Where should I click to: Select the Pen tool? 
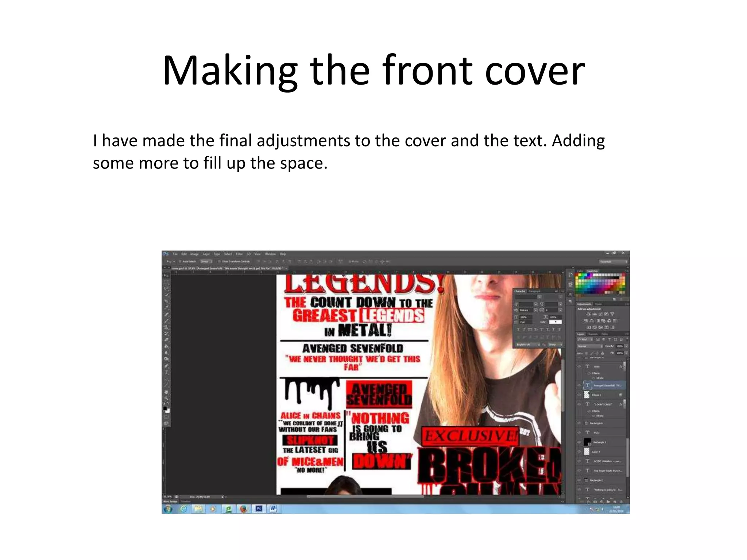pos(166,366)
